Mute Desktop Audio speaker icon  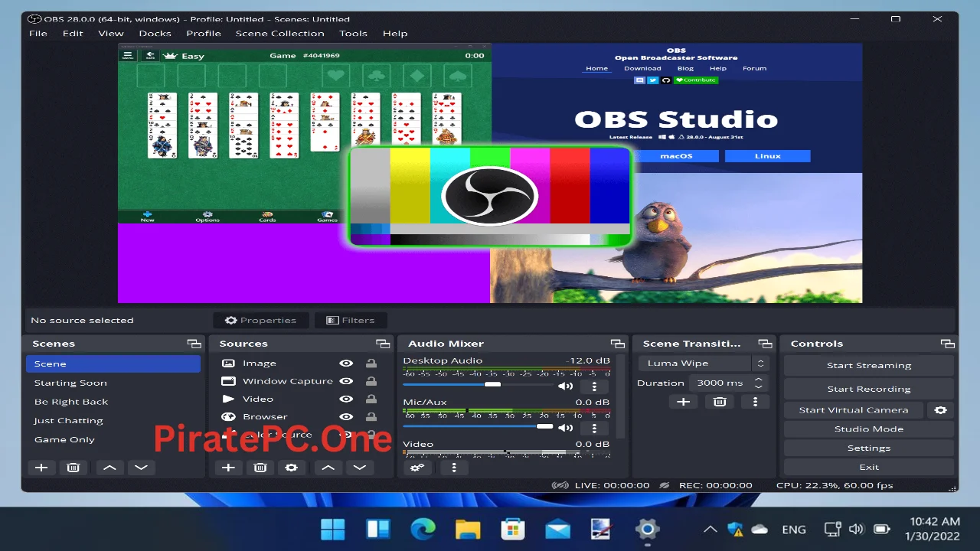(x=566, y=386)
